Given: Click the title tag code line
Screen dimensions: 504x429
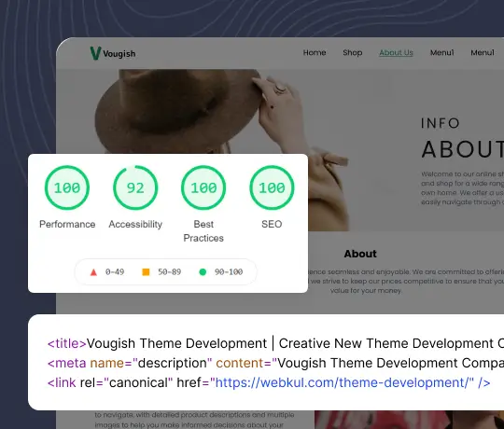Looking at the screenshot, I should [x=275, y=343].
